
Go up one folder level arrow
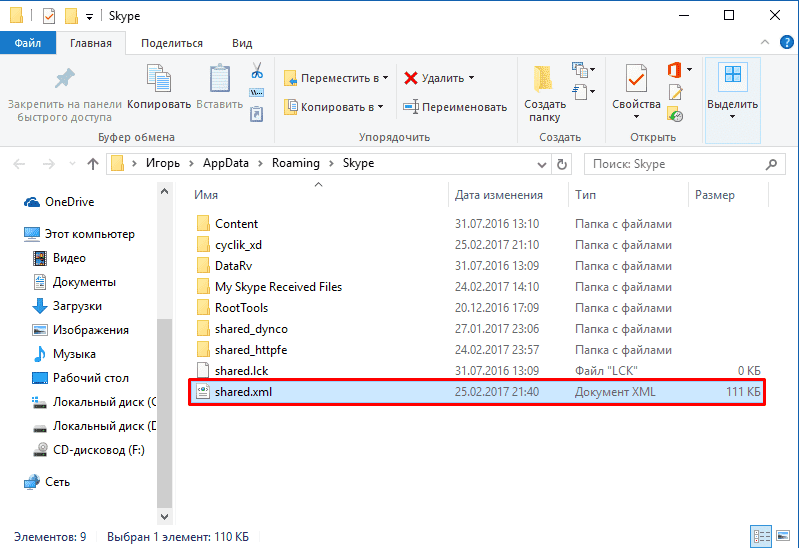tap(93, 164)
